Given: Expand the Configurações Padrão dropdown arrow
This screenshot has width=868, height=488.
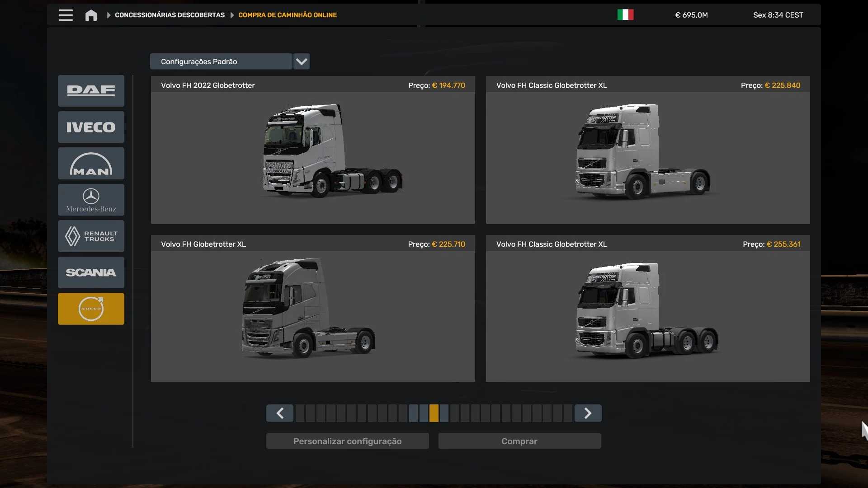Looking at the screenshot, I should [x=302, y=61].
